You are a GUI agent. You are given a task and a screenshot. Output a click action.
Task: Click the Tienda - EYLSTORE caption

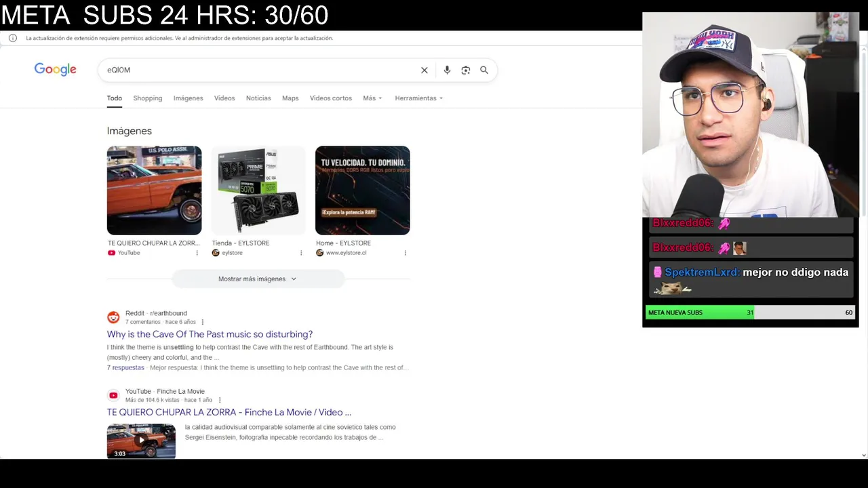click(x=241, y=243)
